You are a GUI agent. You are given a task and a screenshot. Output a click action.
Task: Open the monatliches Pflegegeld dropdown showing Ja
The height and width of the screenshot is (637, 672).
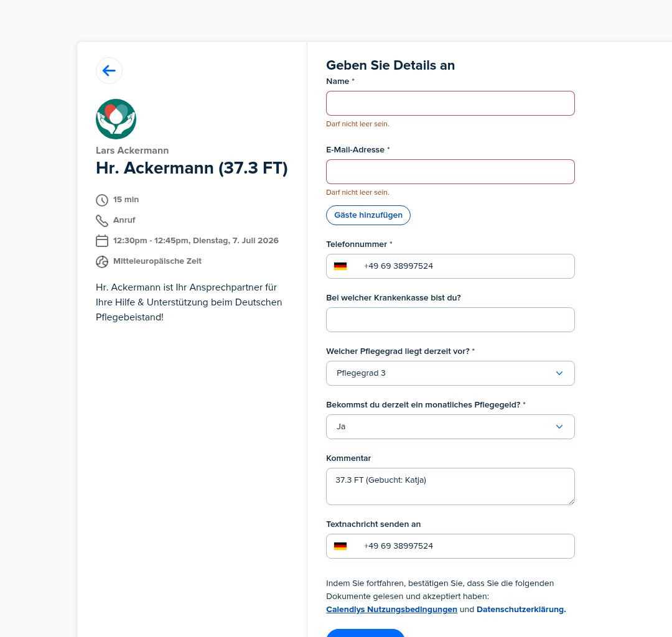(450, 427)
